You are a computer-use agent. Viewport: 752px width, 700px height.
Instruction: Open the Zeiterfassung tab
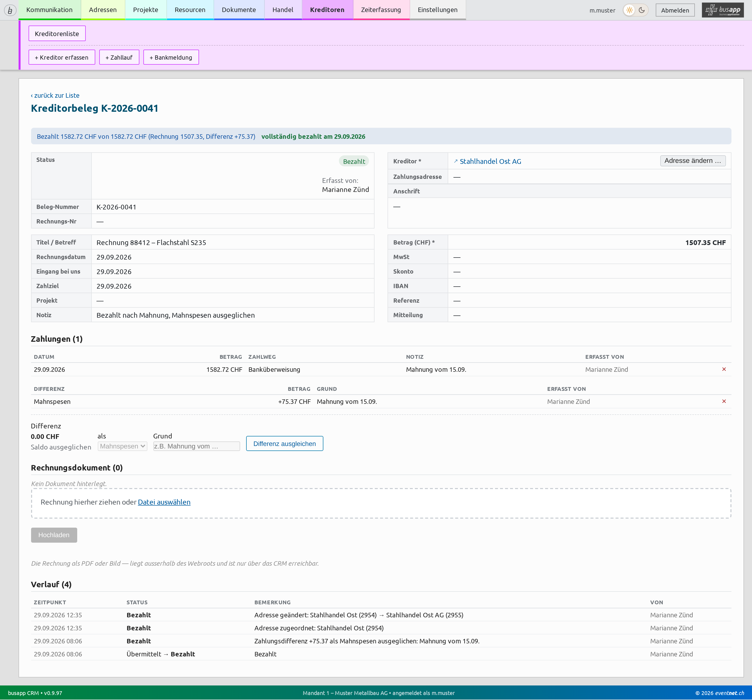(x=381, y=10)
